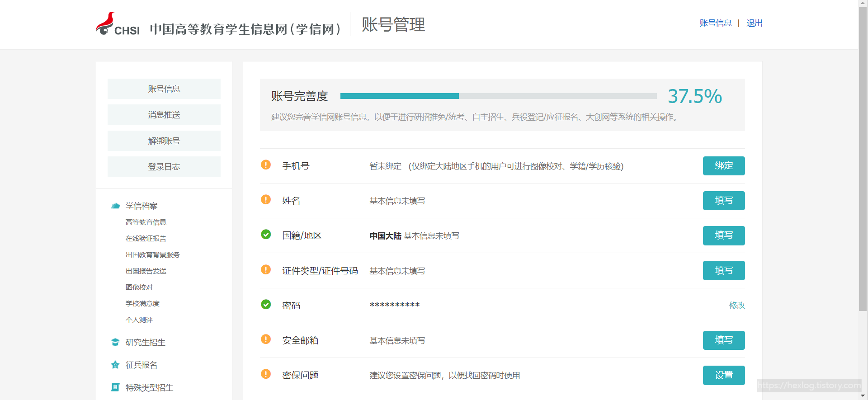868x400 pixels.
Task: Click the 中国大陆 value text
Action: coord(386,236)
